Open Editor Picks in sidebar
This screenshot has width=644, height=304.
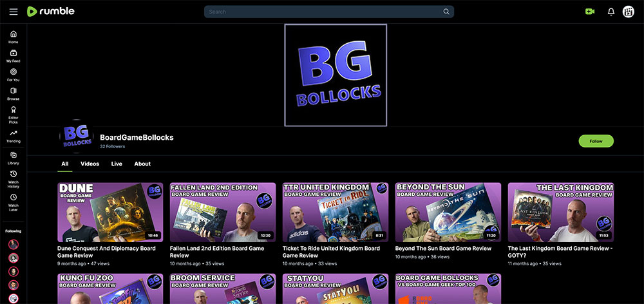coord(14,115)
